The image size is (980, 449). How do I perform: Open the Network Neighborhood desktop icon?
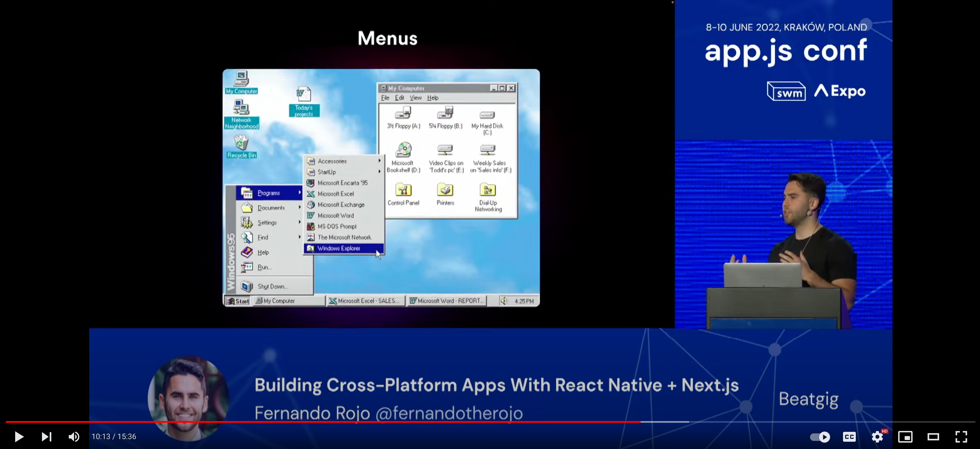(x=242, y=114)
